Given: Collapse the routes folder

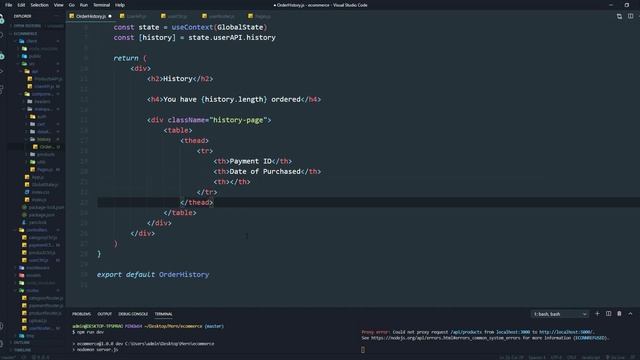Looking at the screenshot, I should click(31, 290).
